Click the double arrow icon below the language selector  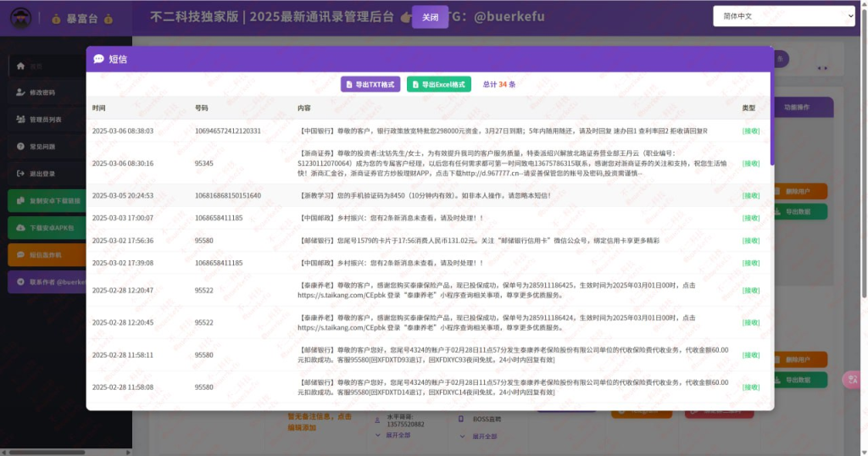pyautogui.click(x=822, y=68)
